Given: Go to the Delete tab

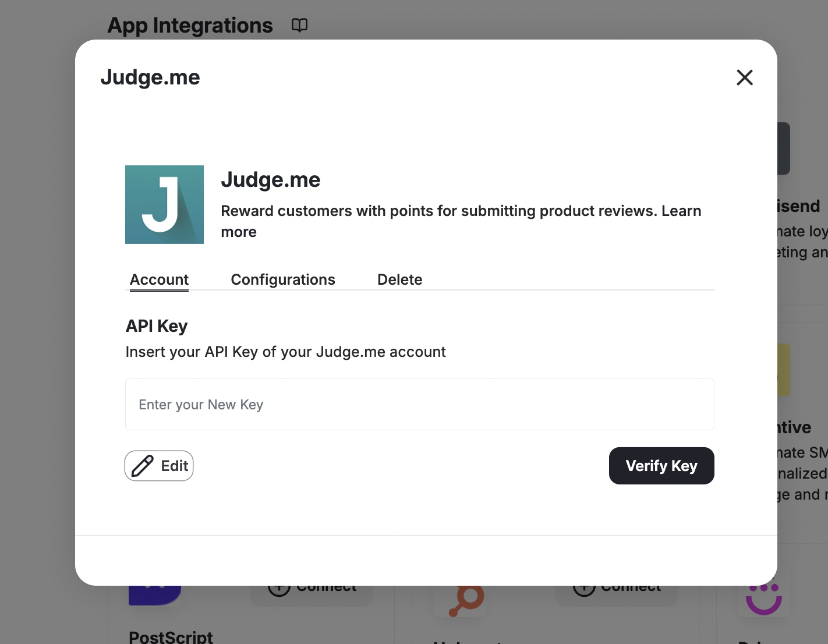Looking at the screenshot, I should tap(400, 279).
